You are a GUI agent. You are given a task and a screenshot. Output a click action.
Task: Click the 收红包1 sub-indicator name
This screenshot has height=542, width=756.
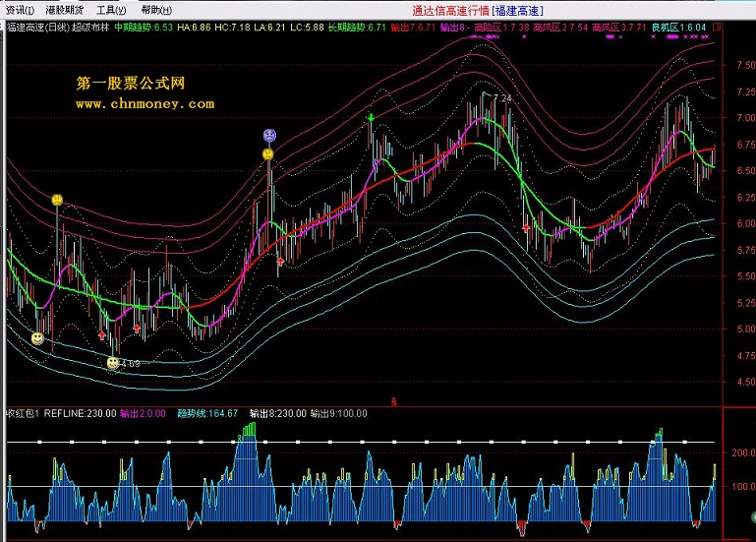coord(23,413)
